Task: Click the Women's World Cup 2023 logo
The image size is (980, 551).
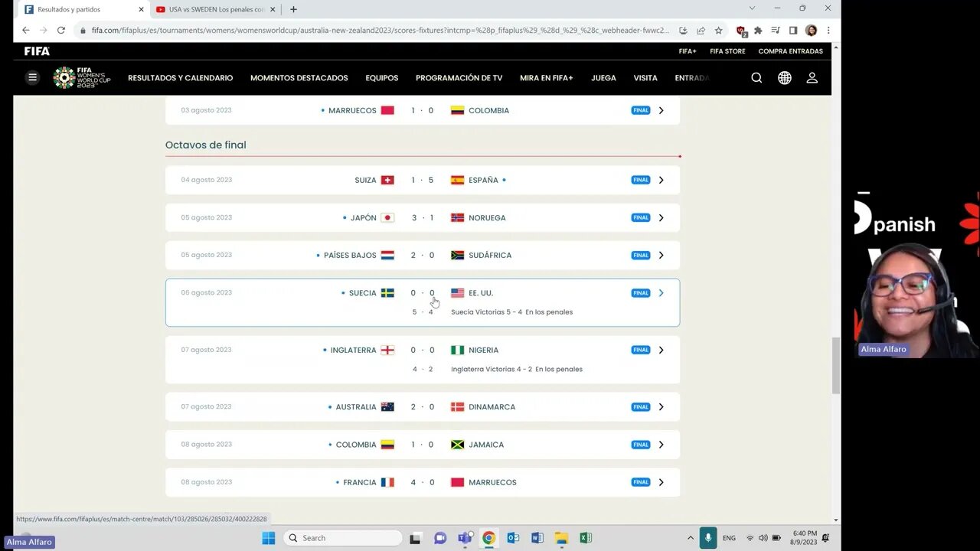Action: [81, 77]
